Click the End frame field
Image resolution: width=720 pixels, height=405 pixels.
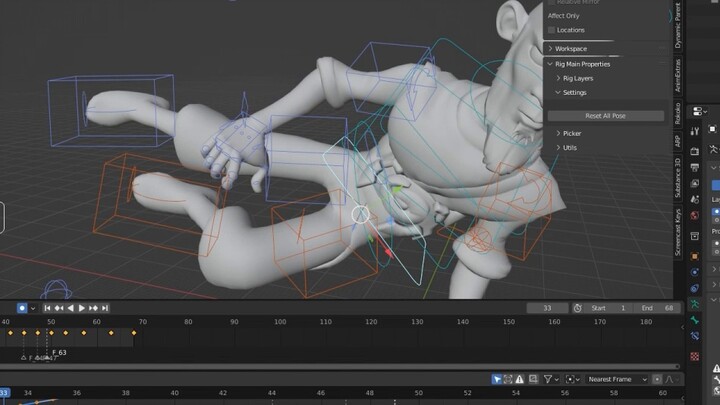click(657, 308)
